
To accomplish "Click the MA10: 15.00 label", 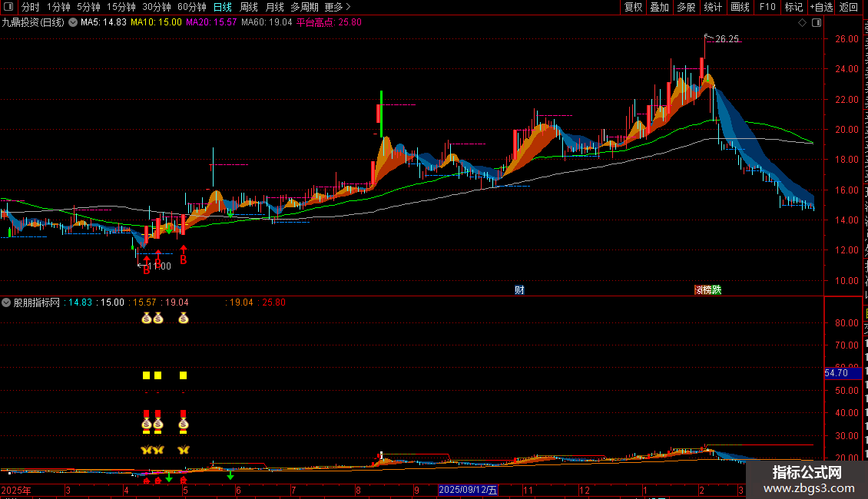I will pos(156,22).
